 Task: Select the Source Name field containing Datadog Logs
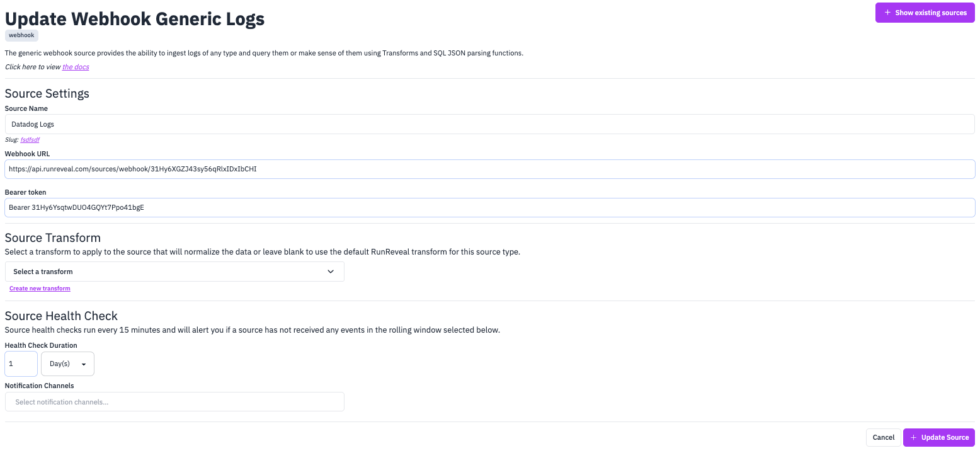click(489, 124)
